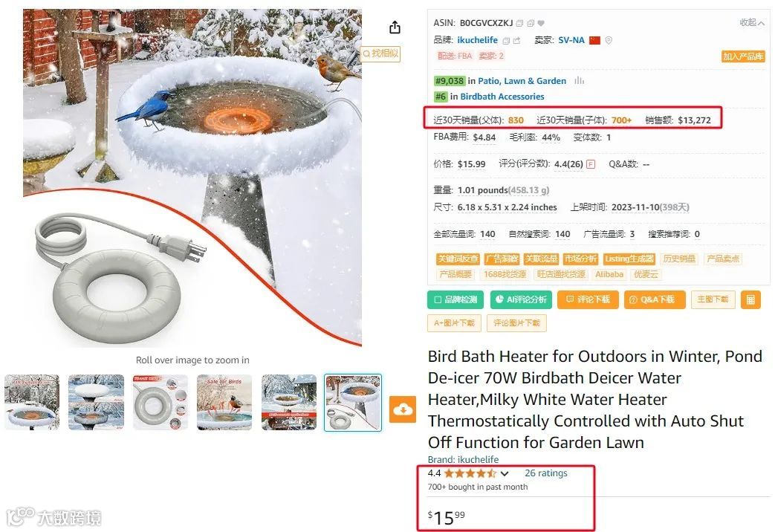
Task: Click the orange calculator grid icon
Action: 750,299
